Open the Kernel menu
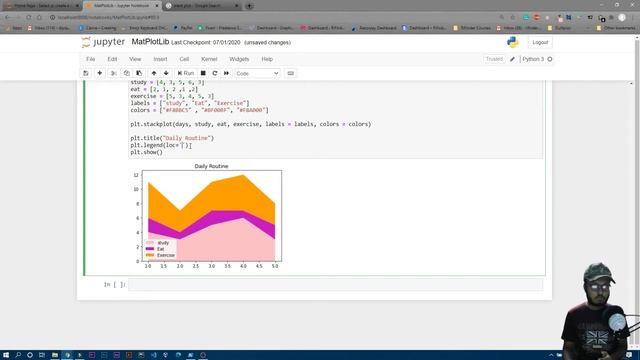This screenshot has width=640, height=360. [x=209, y=59]
